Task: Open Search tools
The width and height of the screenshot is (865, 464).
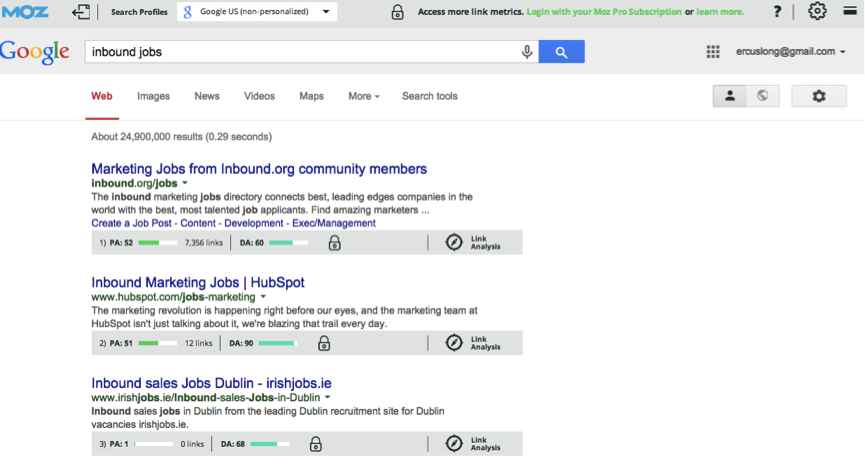Action: point(430,96)
